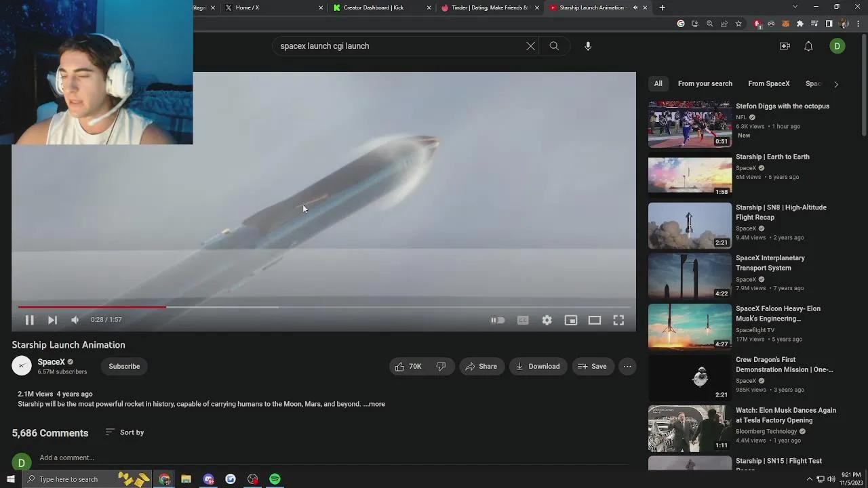Download the video
This screenshot has height=488, width=868.
[538, 366]
